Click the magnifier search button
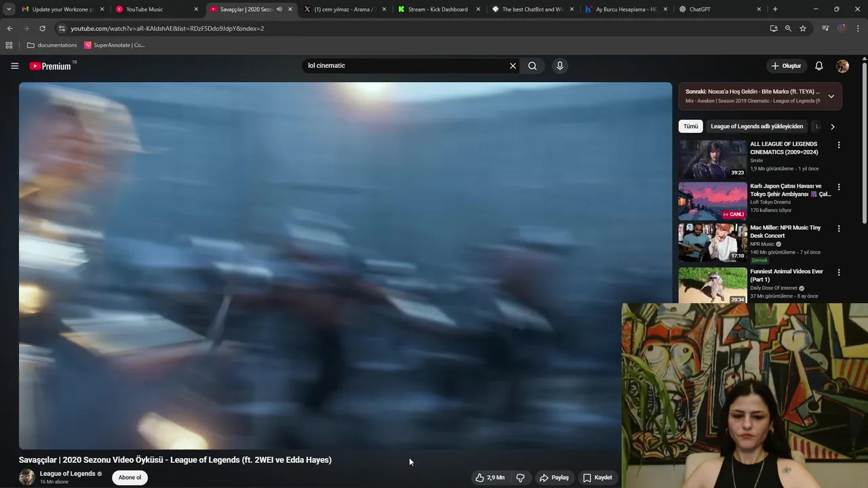The width and height of the screenshot is (868, 488). tap(532, 66)
